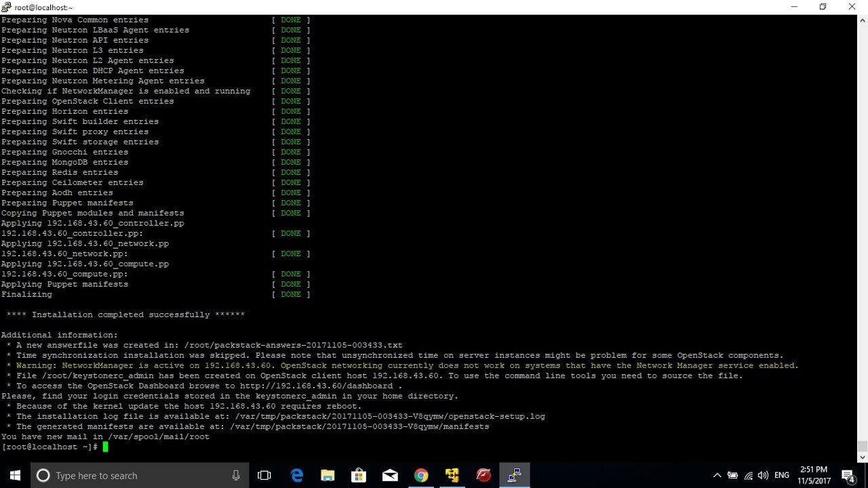Open the Action Center notification icon

point(848,476)
